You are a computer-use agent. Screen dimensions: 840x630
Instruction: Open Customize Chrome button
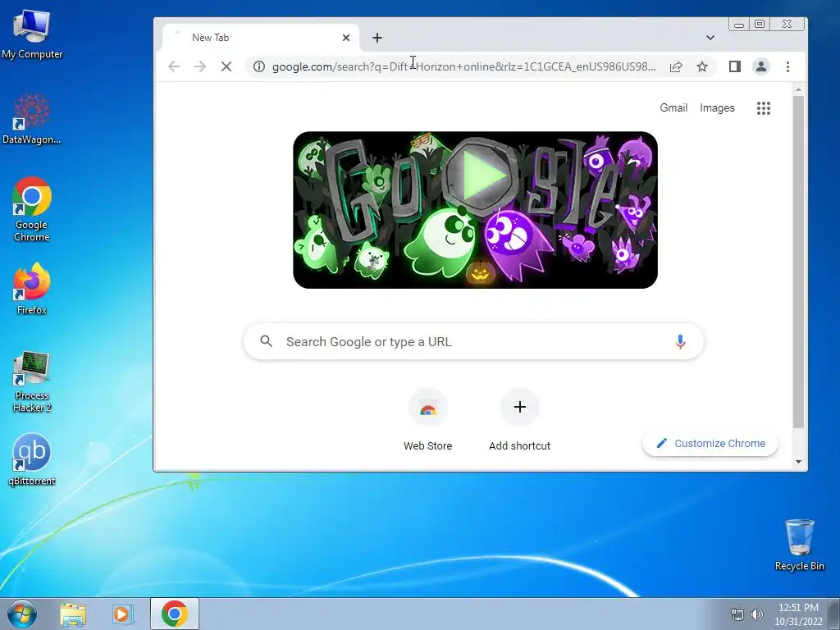click(710, 443)
